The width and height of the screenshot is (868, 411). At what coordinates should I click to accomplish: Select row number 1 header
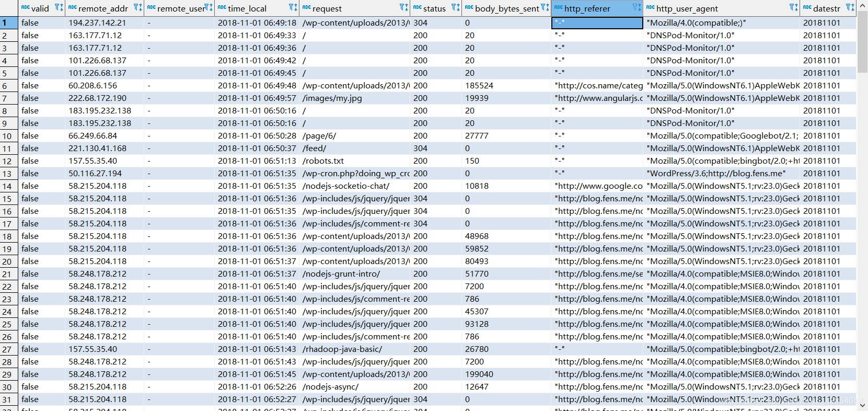pos(9,23)
